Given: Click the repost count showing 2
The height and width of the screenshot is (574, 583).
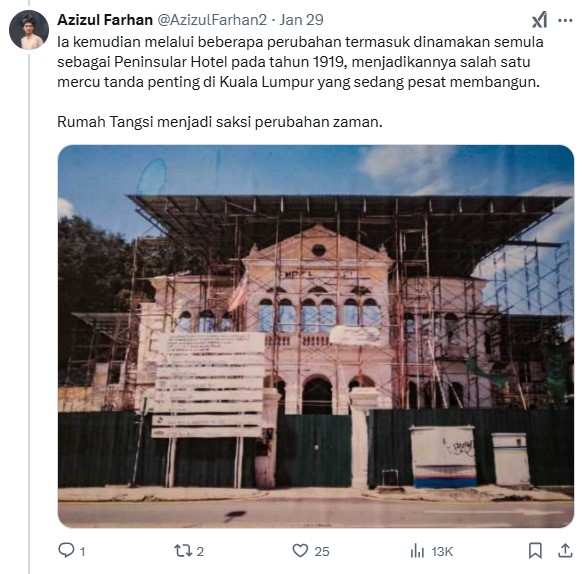Looking at the screenshot, I should click(200, 551).
